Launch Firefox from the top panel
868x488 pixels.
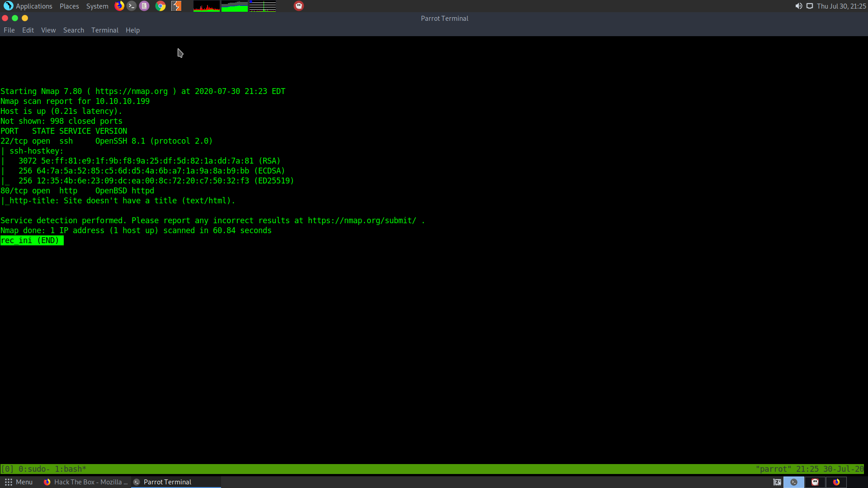(x=119, y=6)
